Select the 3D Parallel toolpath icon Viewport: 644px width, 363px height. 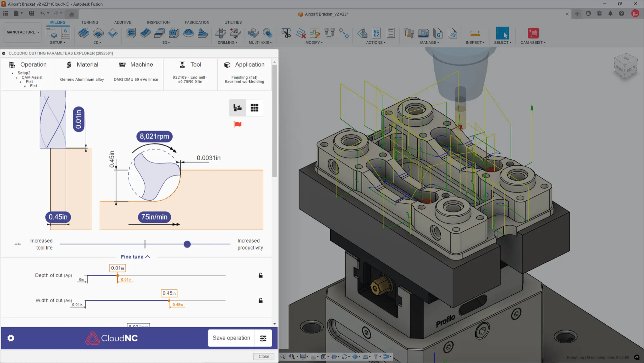pyautogui.click(x=159, y=33)
